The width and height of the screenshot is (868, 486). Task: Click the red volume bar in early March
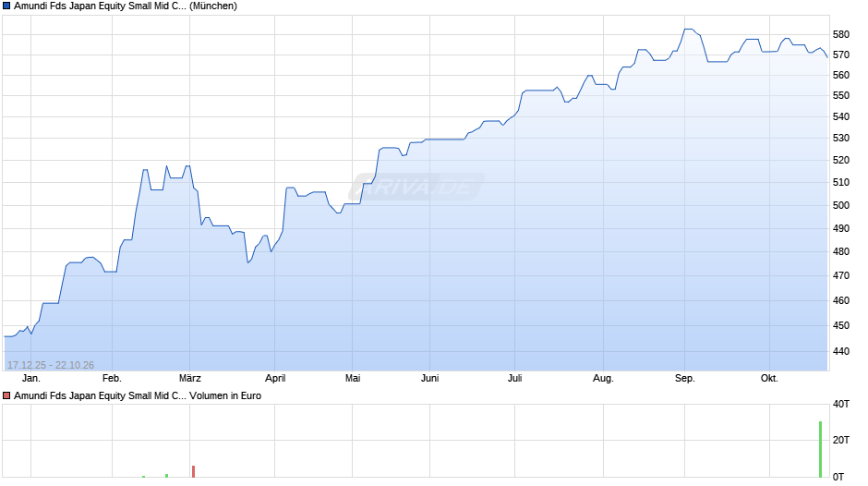click(193, 471)
